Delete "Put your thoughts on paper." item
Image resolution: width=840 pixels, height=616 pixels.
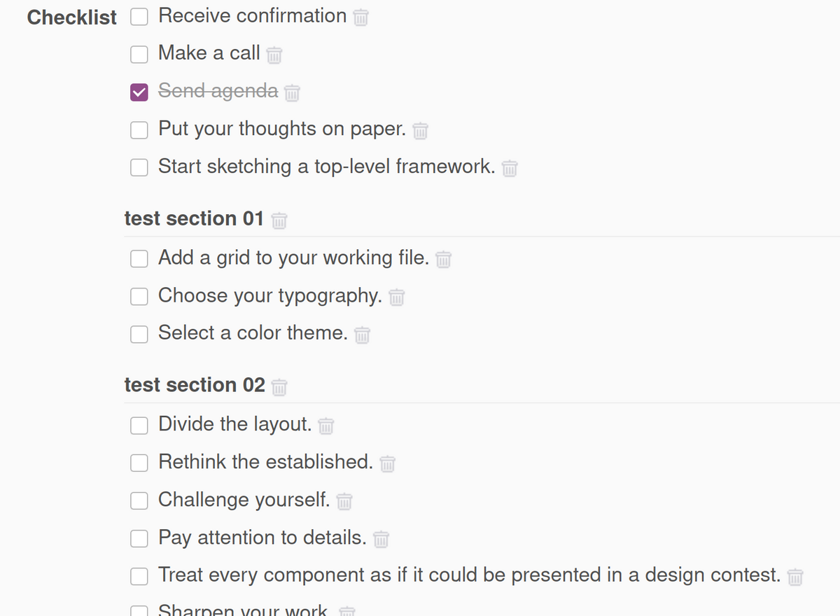(x=420, y=130)
